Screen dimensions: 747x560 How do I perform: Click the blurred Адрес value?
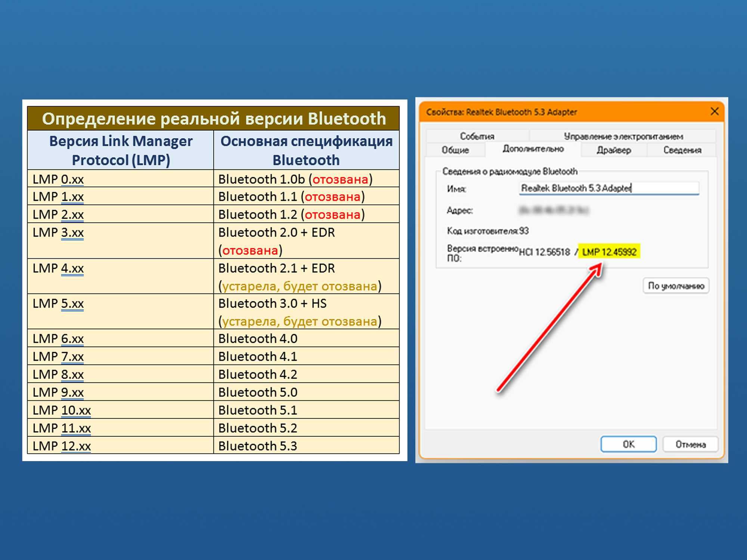pyautogui.click(x=554, y=210)
